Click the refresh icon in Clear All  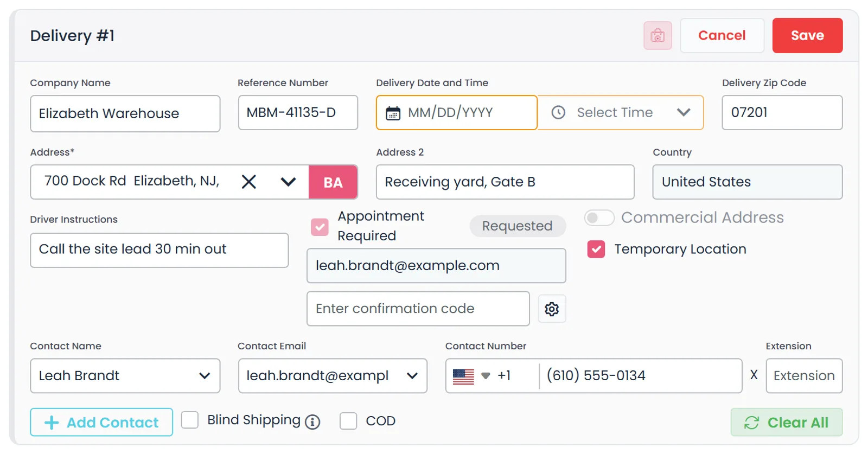coord(751,423)
